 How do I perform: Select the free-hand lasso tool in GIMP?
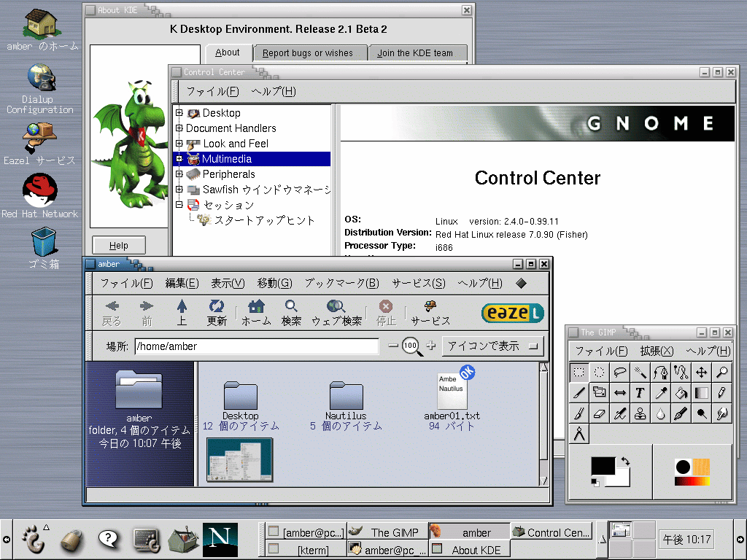[x=620, y=372]
